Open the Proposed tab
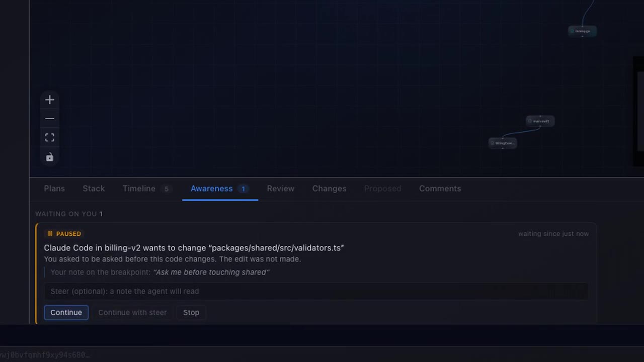 (382, 189)
